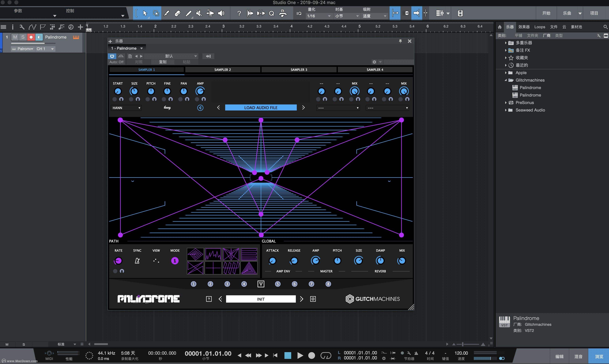This screenshot has height=364, width=609.
Task: Toggle snap button in toolbar
Action: tap(395, 13)
